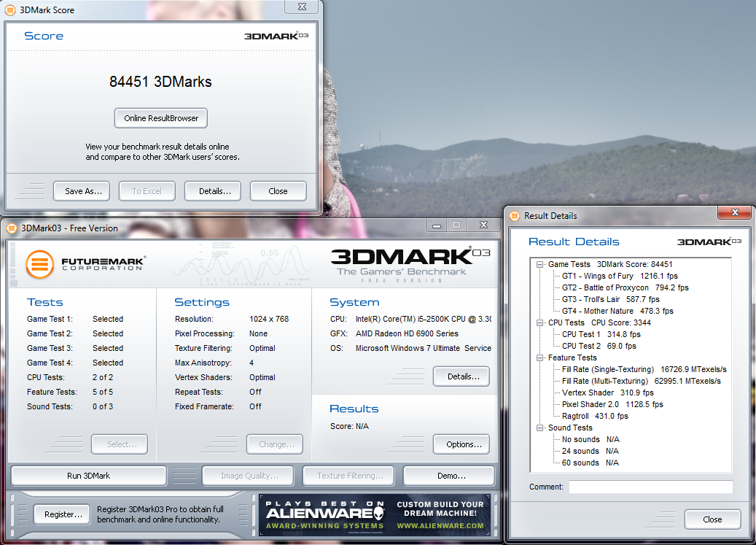The width and height of the screenshot is (756, 545).
Task: Select CPU Test 2 69.0 fps row
Action: [x=599, y=346]
